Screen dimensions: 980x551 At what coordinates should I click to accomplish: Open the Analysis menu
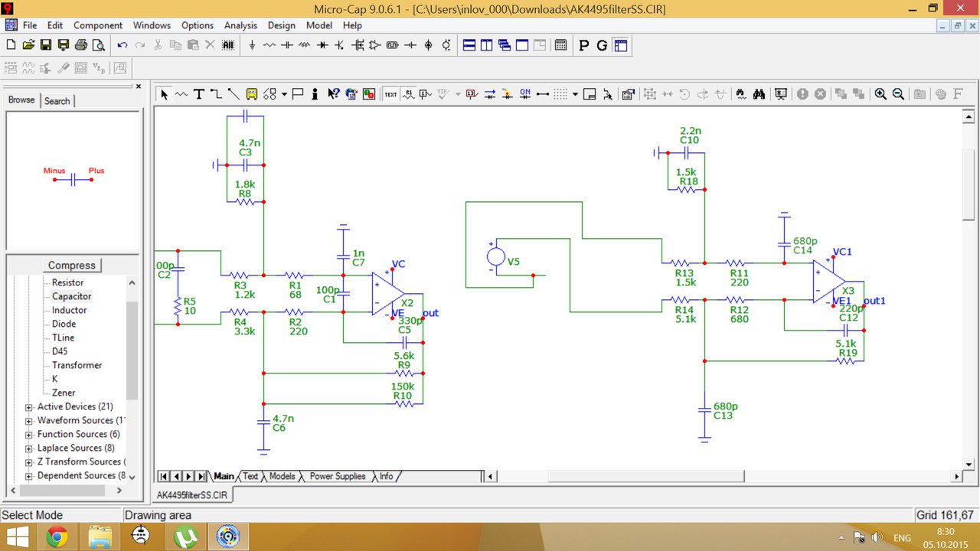pos(240,25)
